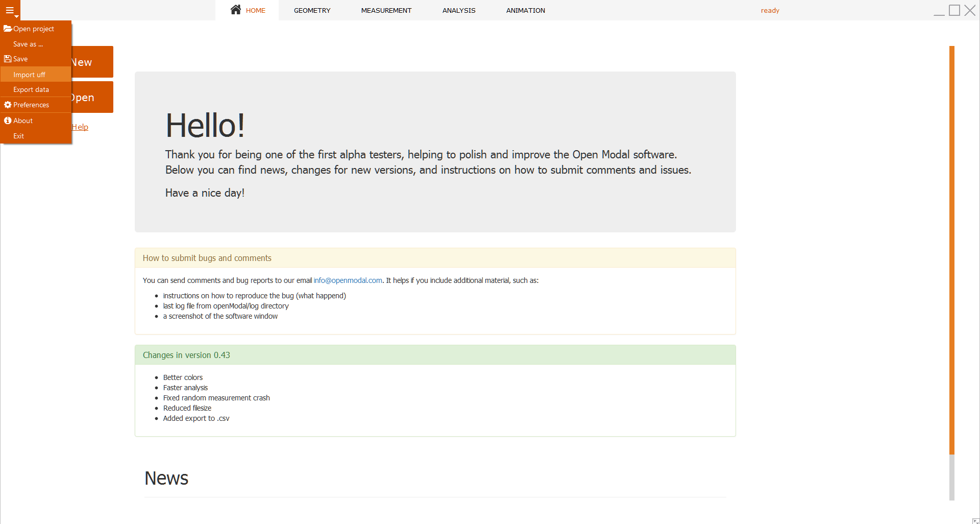Screen dimensions: 980x524
Task: Click the Preferences gear icon
Action: click(x=8, y=105)
